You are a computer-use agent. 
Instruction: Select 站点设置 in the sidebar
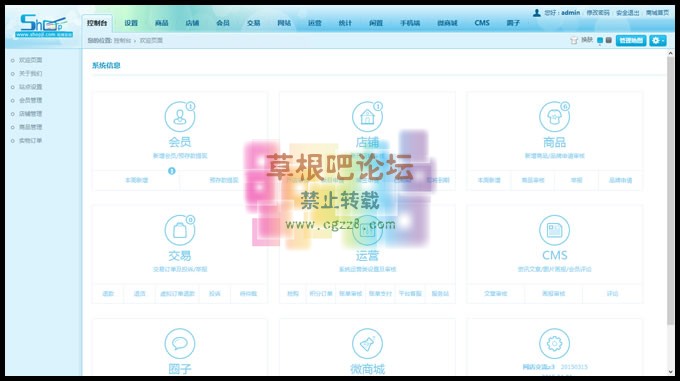30,87
